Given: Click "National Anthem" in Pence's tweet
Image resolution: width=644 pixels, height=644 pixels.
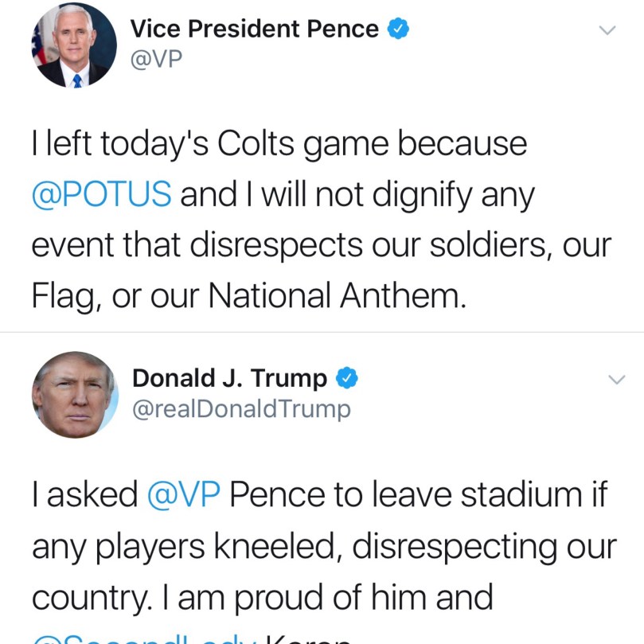Looking at the screenshot, I should click(x=335, y=296).
